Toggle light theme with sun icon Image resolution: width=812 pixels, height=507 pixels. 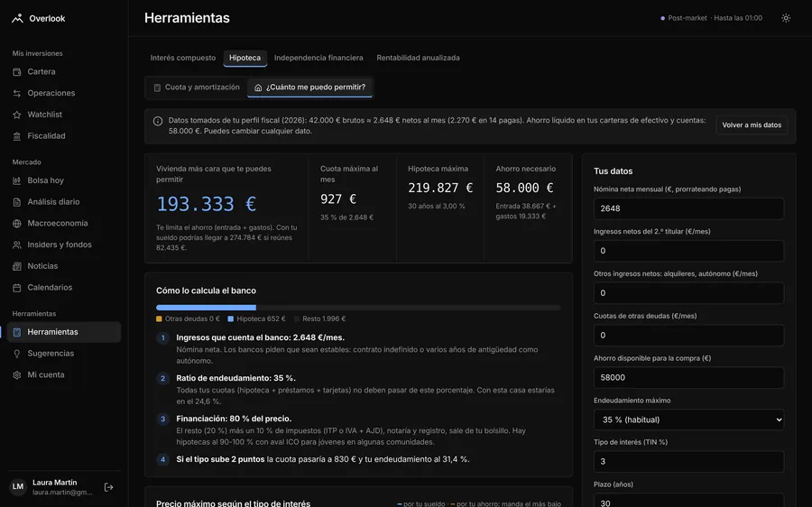pyautogui.click(x=786, y=18)
